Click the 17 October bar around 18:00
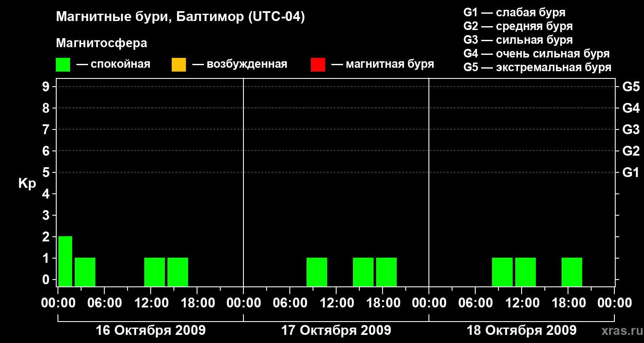The image size is (644, 343). tap(386, 272)
